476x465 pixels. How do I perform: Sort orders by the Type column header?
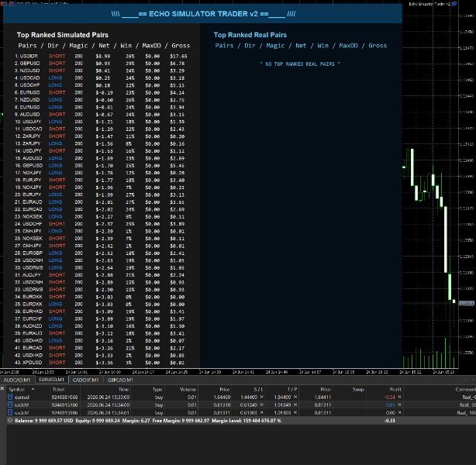(x=157, y=389)
